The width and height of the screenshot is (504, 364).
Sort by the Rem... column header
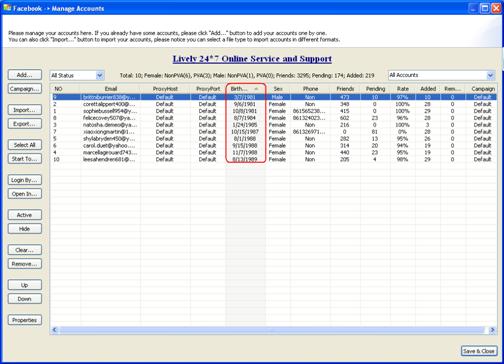[x=453, y=89]
